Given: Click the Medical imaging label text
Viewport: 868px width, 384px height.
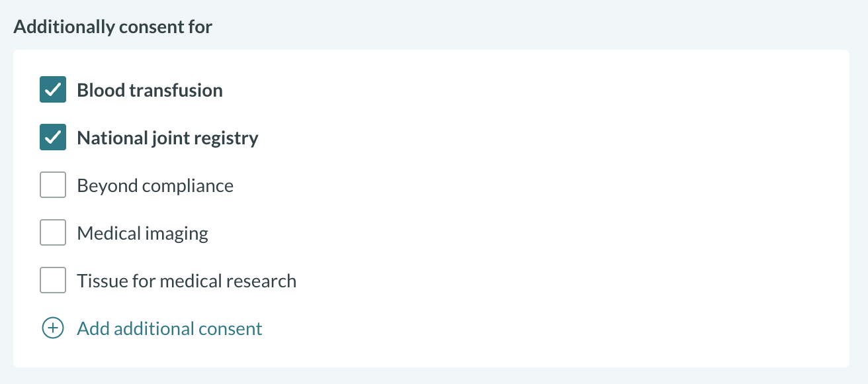Looking at the screenshot, I should coord(142,233).
